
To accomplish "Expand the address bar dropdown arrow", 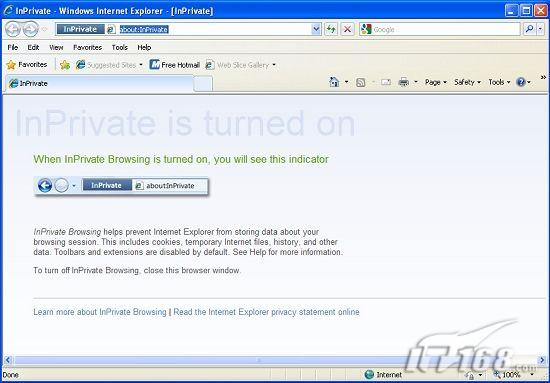I will 316,29.
